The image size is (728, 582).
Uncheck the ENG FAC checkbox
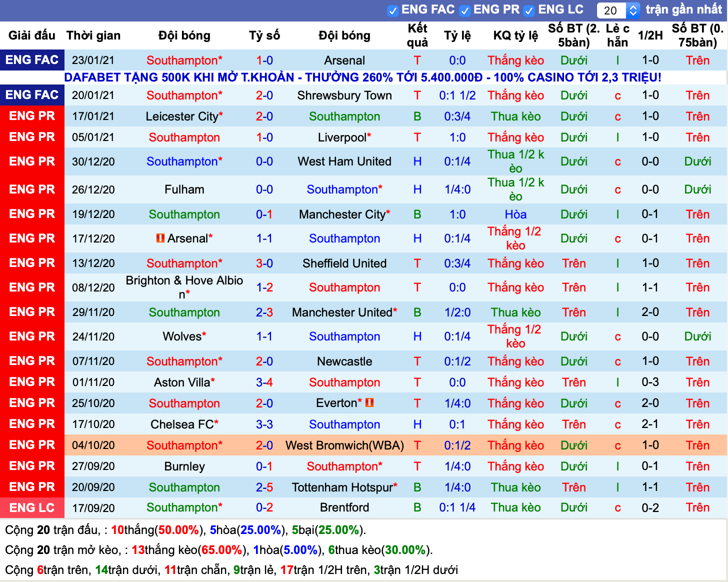point(392,10)
